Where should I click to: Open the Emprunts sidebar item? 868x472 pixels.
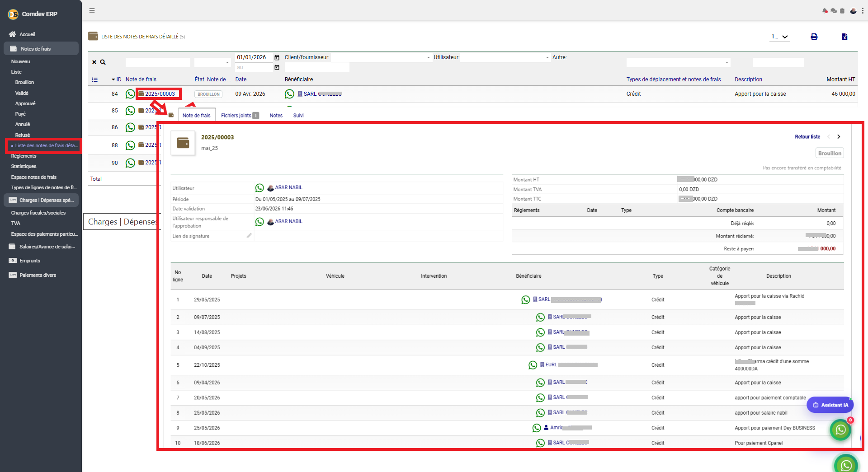(30, 261)
